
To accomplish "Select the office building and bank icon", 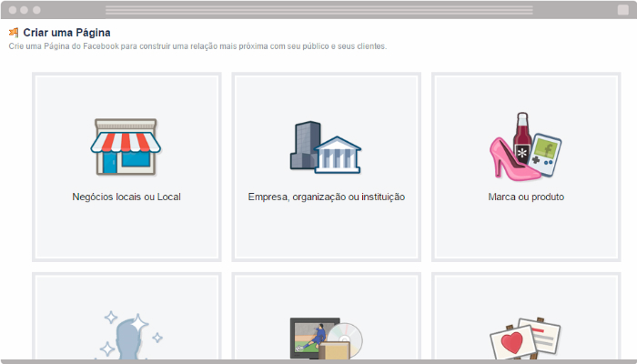I will [326, 147].
